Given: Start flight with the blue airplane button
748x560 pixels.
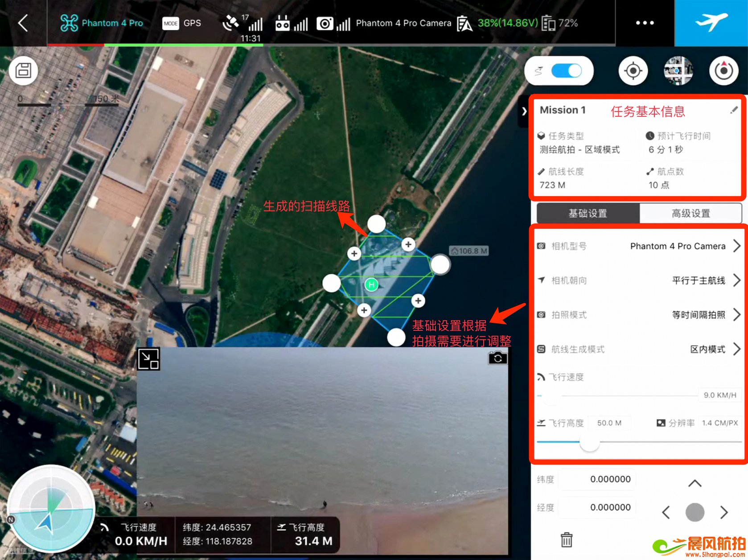Looking at the screenshot, I should tap(711, 23).
